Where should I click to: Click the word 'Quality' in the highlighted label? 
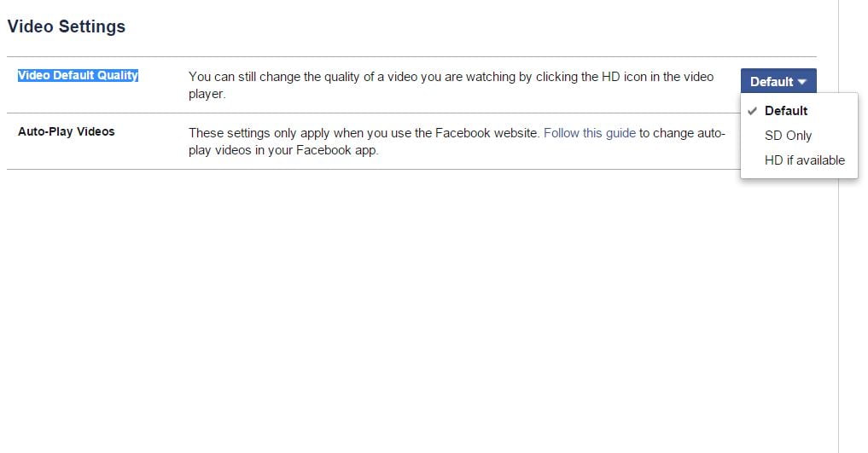pos(118,75)
